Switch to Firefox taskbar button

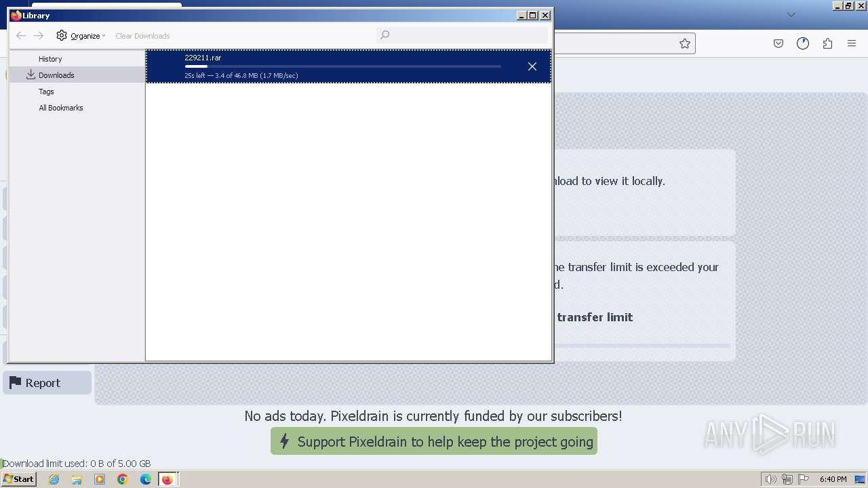pos(167,479)
